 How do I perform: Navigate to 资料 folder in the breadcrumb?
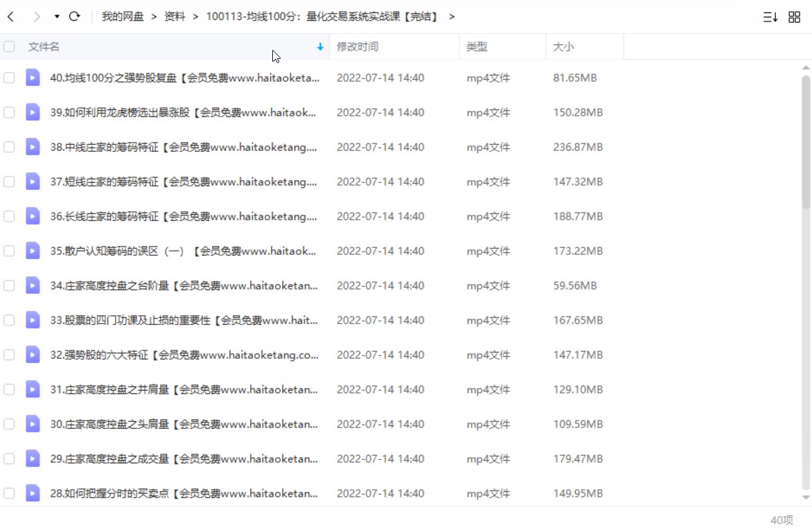(175, 17)
